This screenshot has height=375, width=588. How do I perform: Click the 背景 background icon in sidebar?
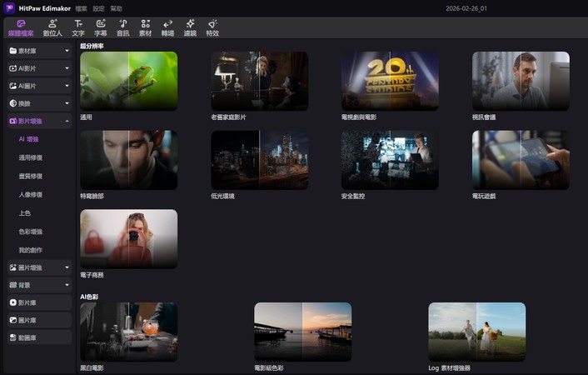click(12, 285)
